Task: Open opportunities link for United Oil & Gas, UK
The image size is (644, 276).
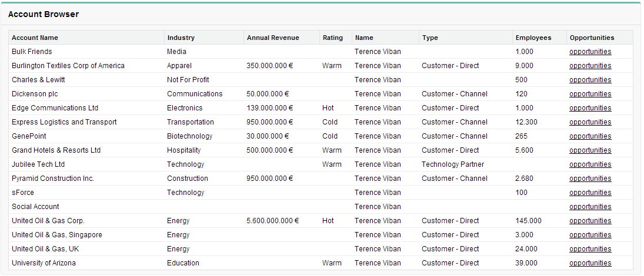Action: click(590, 248)
